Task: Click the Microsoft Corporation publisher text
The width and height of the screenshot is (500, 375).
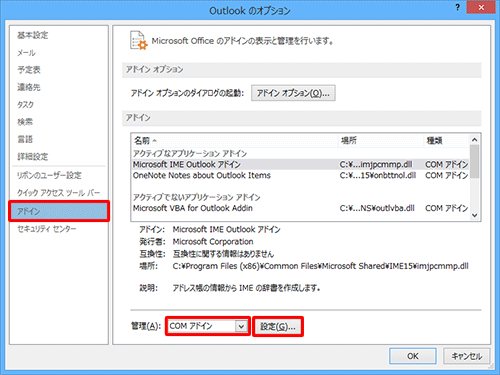Action: (x=213, y=242)
